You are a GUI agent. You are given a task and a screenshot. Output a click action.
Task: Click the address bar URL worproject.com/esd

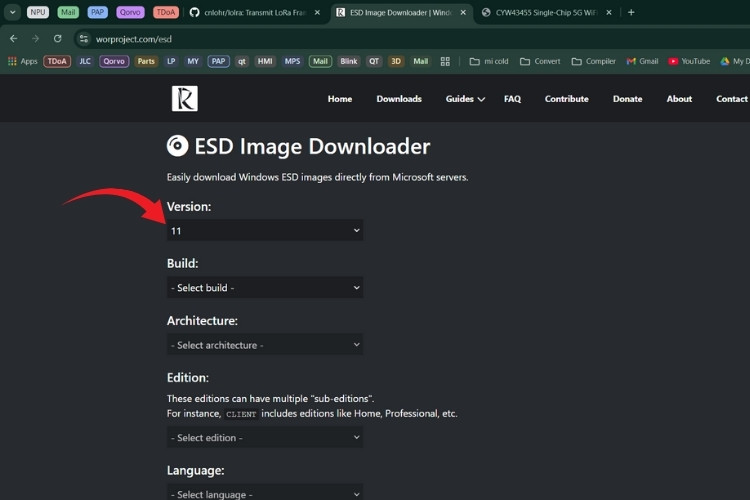pos(133,39)
